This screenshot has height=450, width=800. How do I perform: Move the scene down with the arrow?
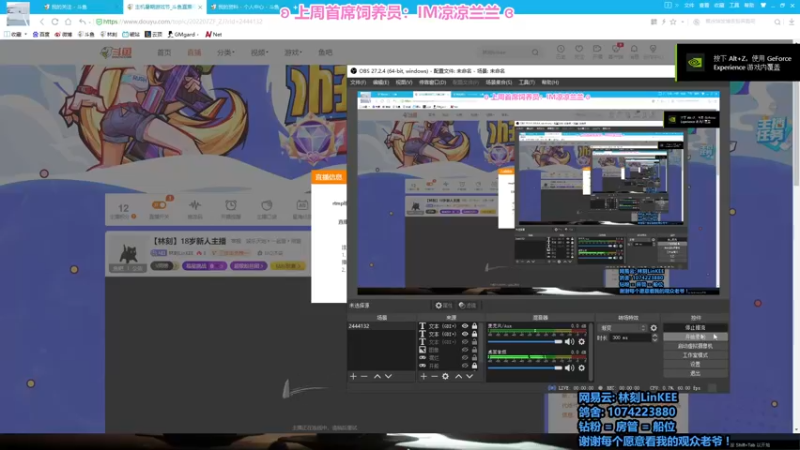(x=388, y=377)
